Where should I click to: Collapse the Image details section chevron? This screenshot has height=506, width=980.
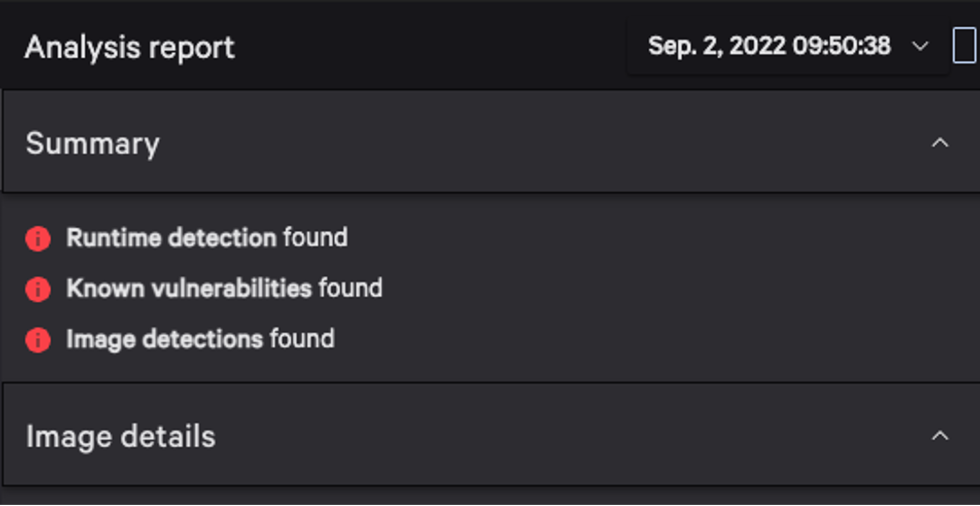(940, 436)
